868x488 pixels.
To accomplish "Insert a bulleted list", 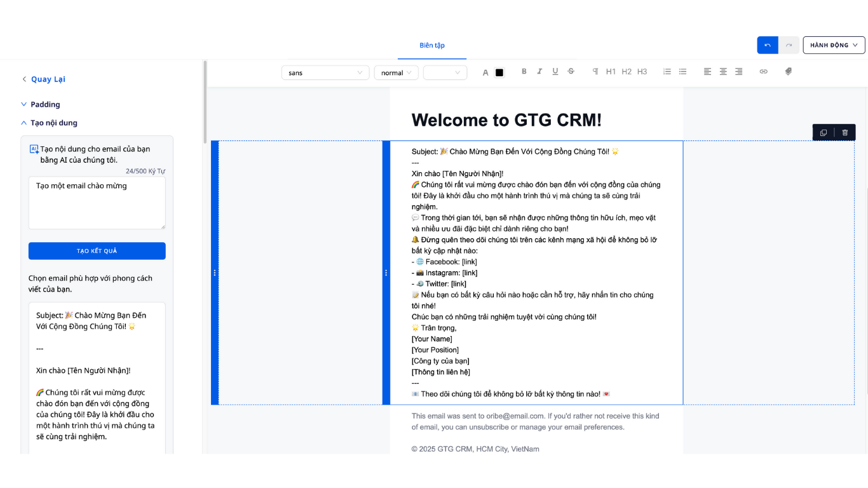I will tap(682, 72).
